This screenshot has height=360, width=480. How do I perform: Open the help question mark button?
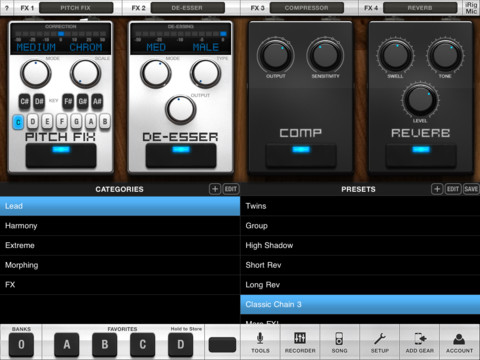click(x=7, y=8)
